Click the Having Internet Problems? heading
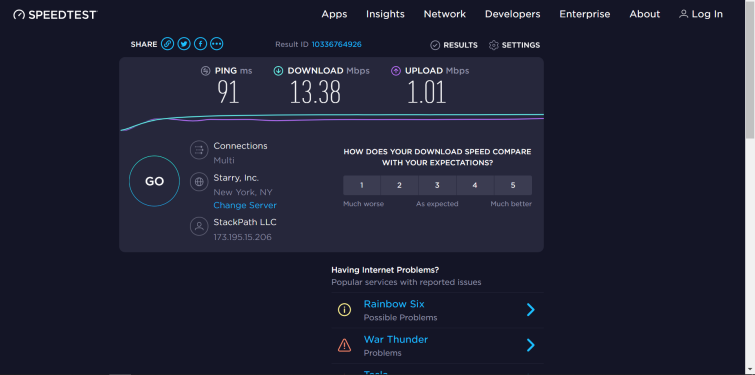This screenshot has width=755, height=375. point(385,270)
